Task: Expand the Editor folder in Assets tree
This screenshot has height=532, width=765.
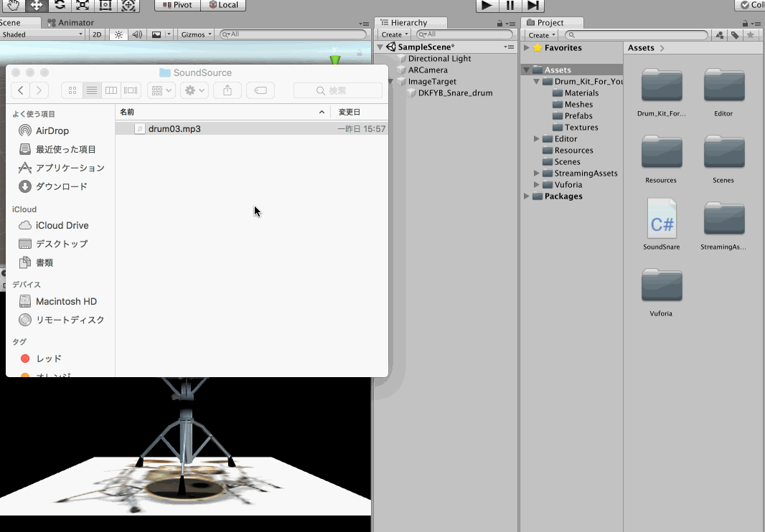Action: point(537,139)
